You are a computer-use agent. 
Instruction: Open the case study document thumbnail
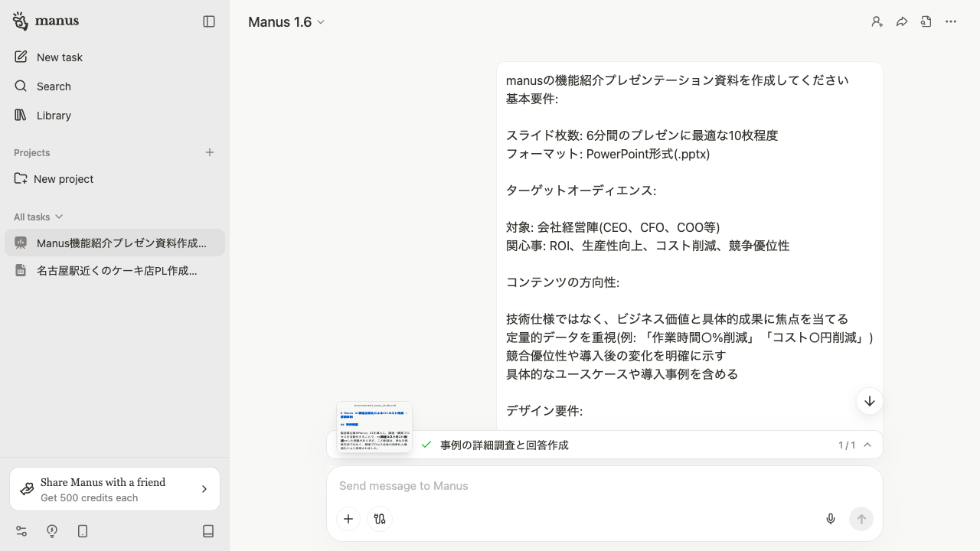coord(374,427)
